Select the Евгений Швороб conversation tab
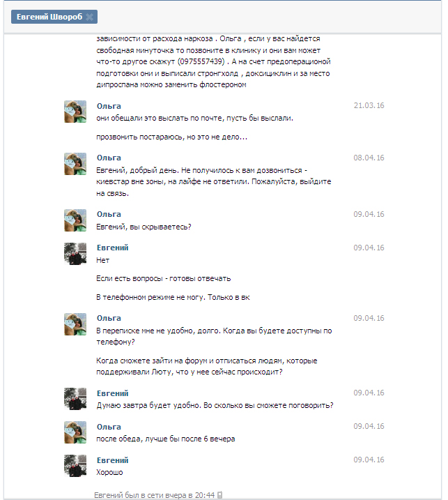Image resolution: width=448 pixels, height=500 pixels. pos(47,17)
